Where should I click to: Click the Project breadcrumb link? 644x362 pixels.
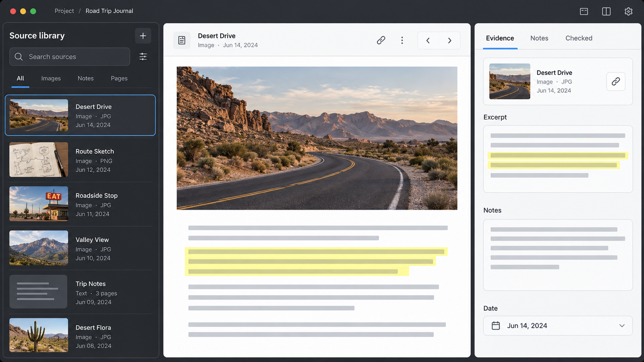64,11
